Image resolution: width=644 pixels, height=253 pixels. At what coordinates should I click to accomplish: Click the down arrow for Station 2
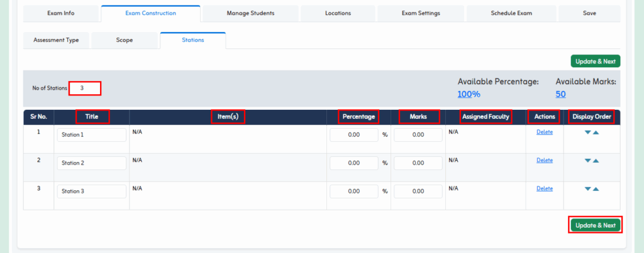click(x=588, y=161)
